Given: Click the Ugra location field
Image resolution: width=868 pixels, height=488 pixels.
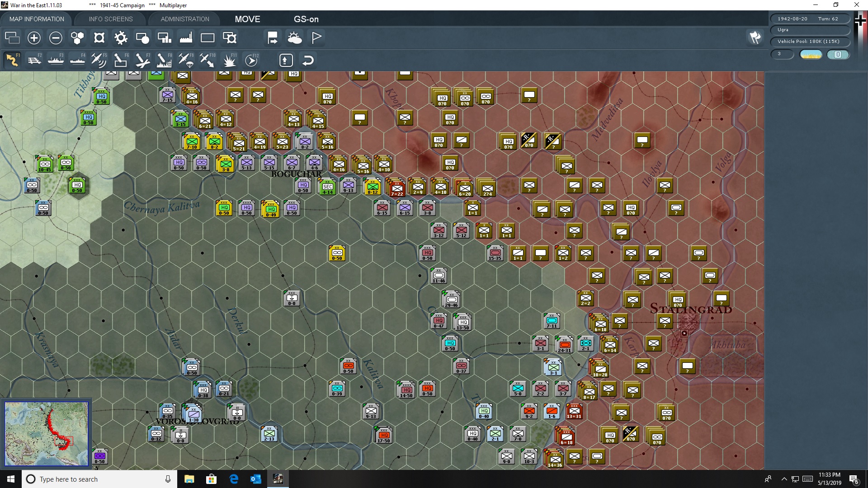Looking at the screenshot, I should pos(810,30).
